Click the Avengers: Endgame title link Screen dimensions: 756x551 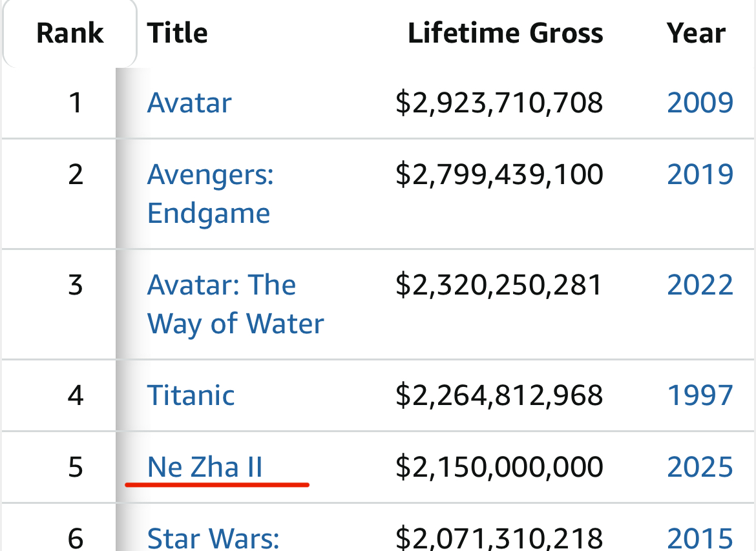(210, 194)
